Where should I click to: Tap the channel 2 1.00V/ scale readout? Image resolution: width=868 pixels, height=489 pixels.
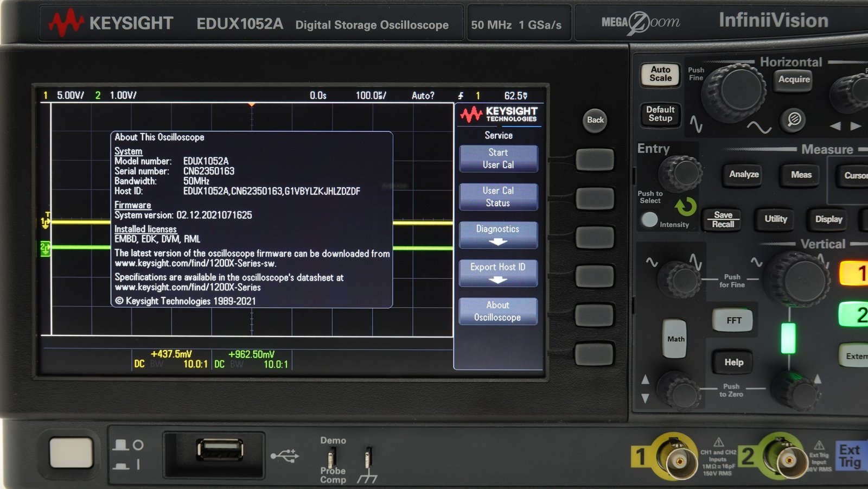[123, 96]
